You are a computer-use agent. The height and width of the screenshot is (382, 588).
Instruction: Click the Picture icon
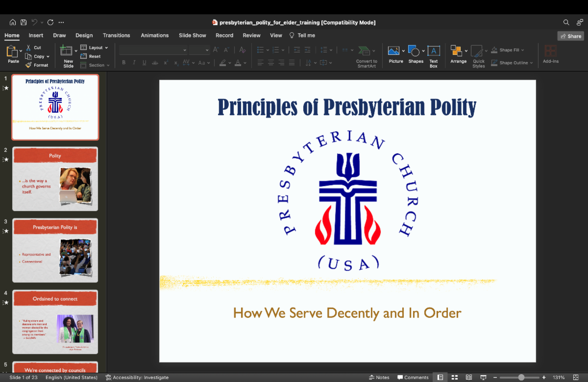[x=393, y=51]
